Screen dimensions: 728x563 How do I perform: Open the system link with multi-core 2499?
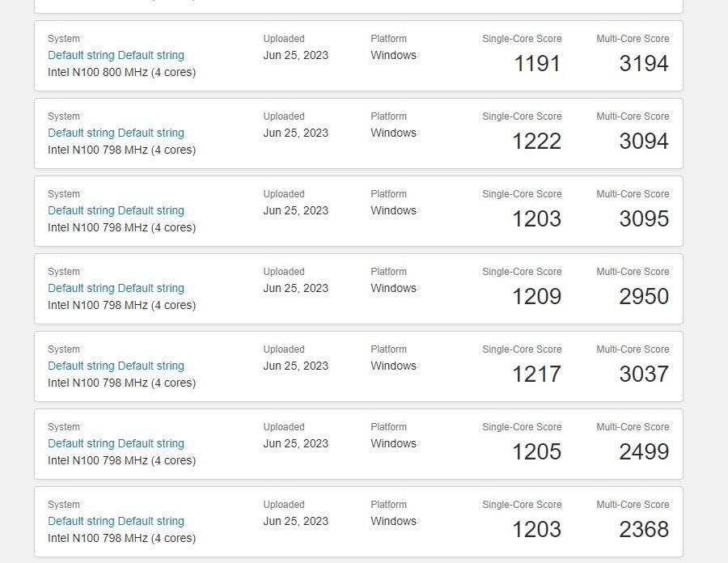tap(116, 443)
